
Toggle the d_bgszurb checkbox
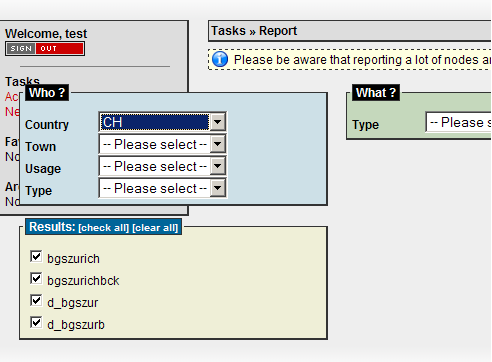point(36,323)
